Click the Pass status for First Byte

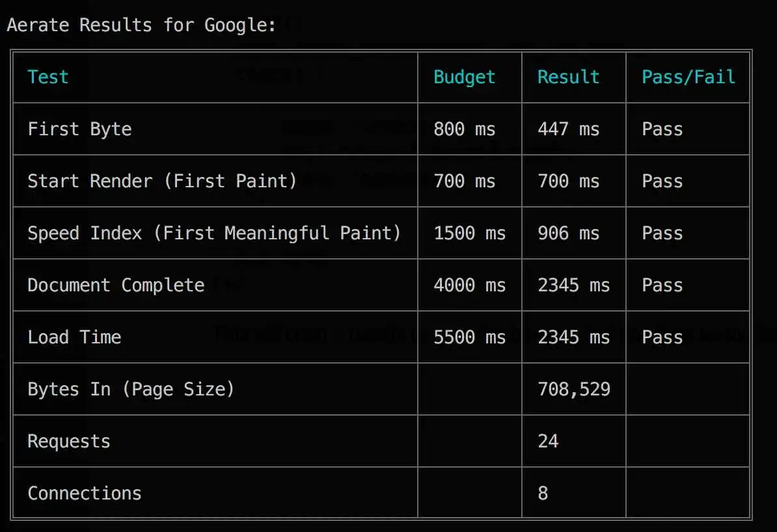[x=662, y=129]
